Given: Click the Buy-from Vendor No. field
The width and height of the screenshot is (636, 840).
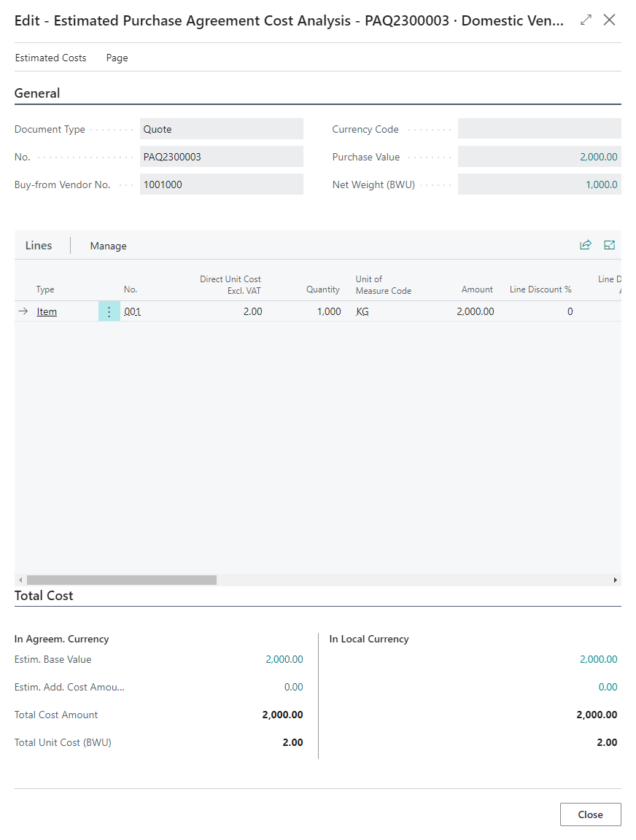Looking at the screenshot, I should (221, 184).
